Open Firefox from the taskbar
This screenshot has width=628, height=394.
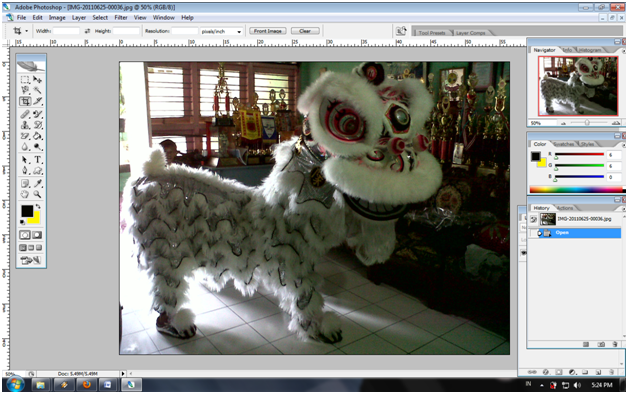[x=86, y=385]
